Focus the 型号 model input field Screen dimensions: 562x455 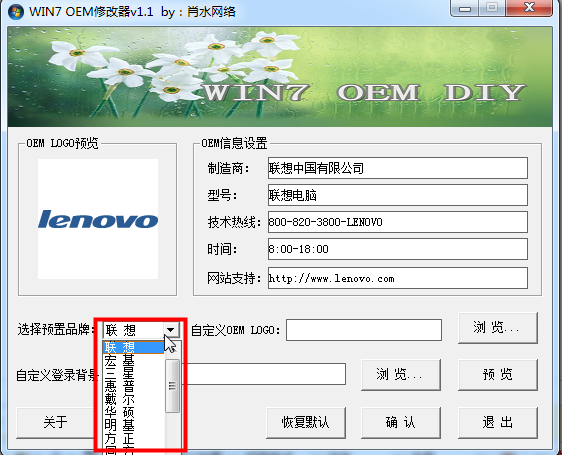pyautogui.click(x=397, y=195)
